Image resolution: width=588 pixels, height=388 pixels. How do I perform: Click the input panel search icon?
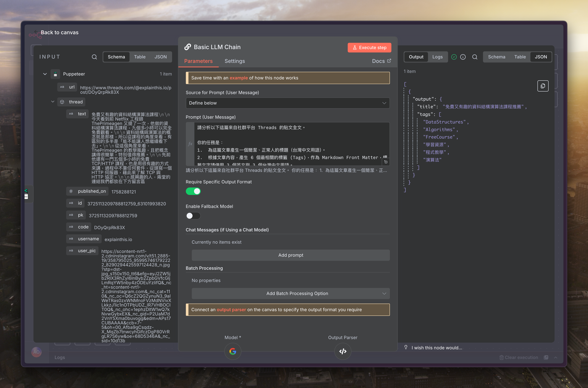tap(94, 57)
